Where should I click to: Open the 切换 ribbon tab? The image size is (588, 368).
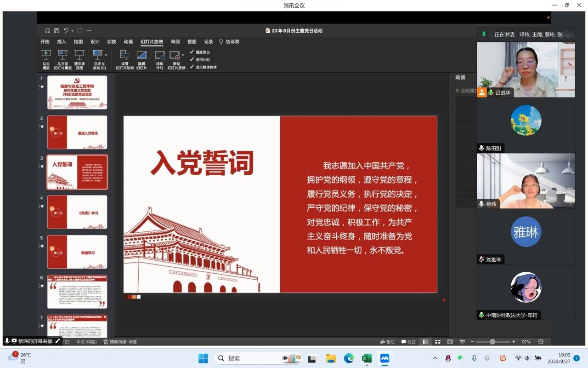point(112,41)
